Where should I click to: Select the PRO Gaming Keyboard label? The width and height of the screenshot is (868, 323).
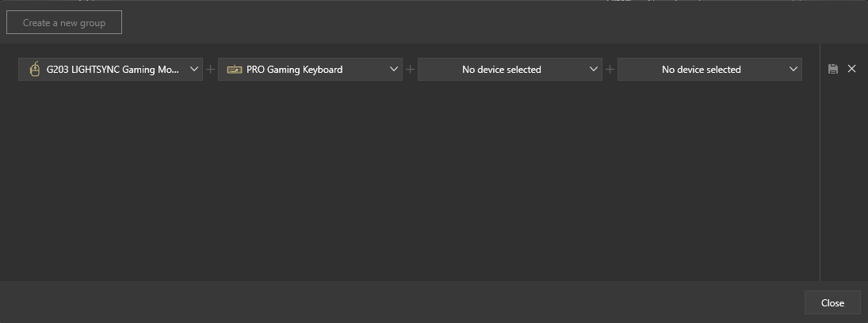pyautogui.click(x=294, y=70)
